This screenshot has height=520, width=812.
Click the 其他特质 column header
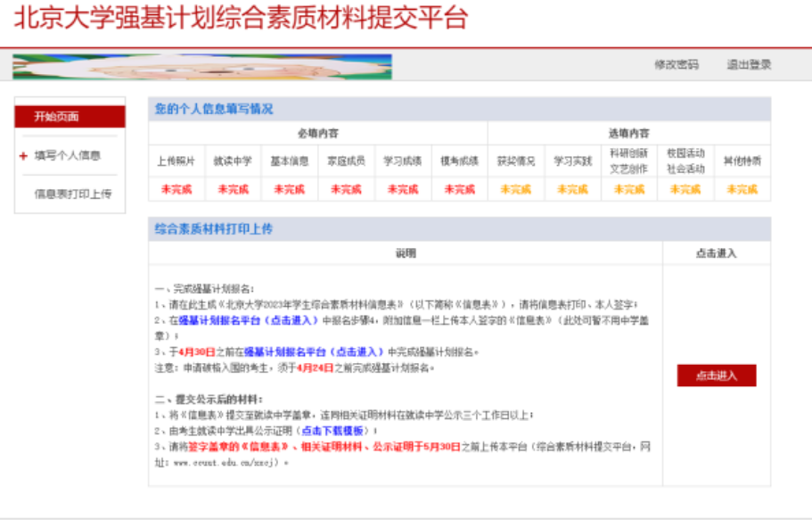point(742,161)
